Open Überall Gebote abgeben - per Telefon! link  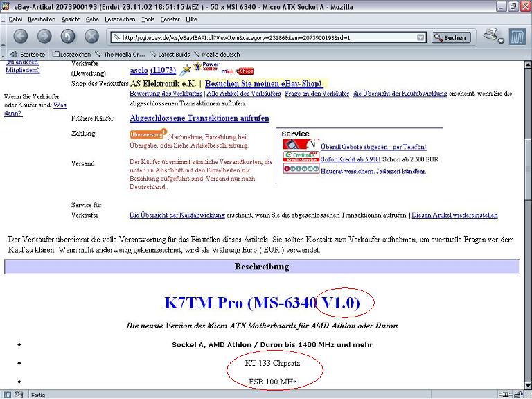pos(373,147)
